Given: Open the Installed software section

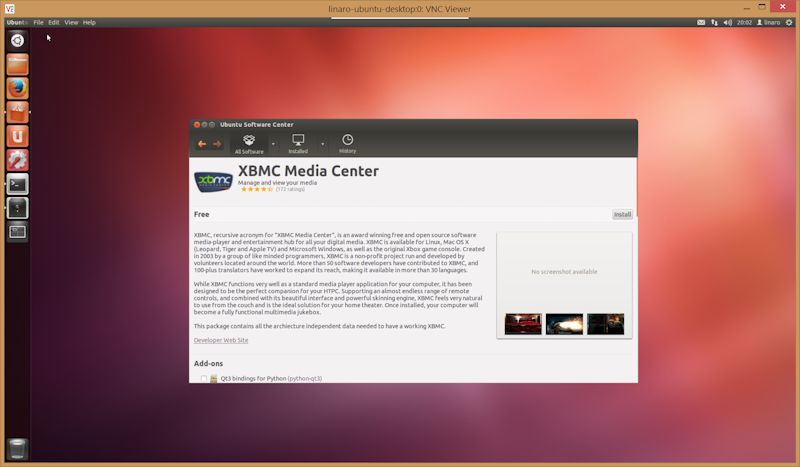Looking at the screenshot, I should coord(298,144).
